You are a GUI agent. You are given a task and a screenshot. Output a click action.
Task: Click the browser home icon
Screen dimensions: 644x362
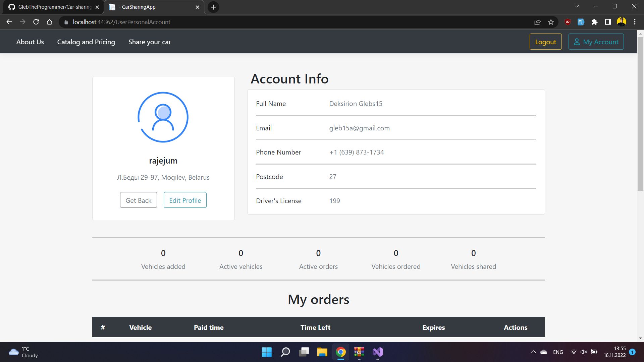[50, 22]
